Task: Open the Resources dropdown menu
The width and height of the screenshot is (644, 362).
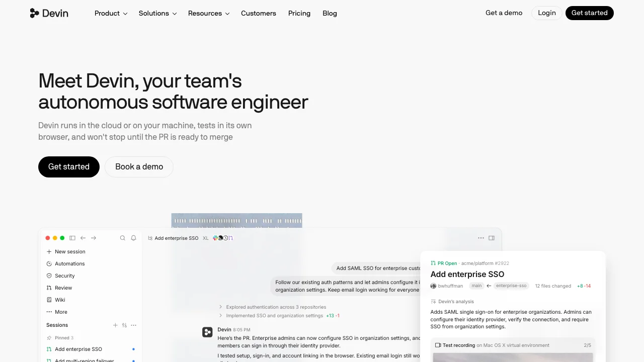Action: coord(209,13)
